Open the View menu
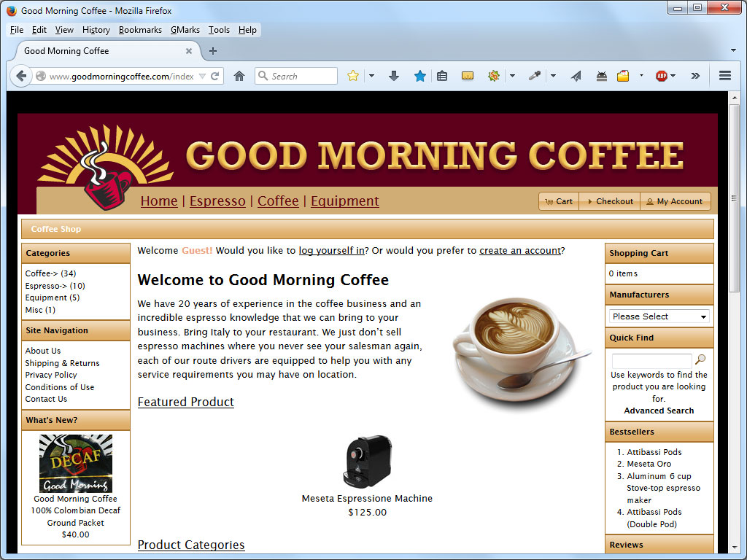 64,30
